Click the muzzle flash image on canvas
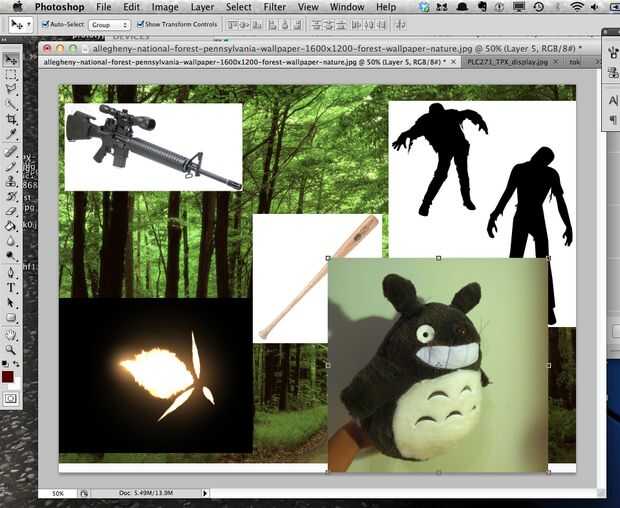Viewport: 620px width, 508px height. coord(155,376)
